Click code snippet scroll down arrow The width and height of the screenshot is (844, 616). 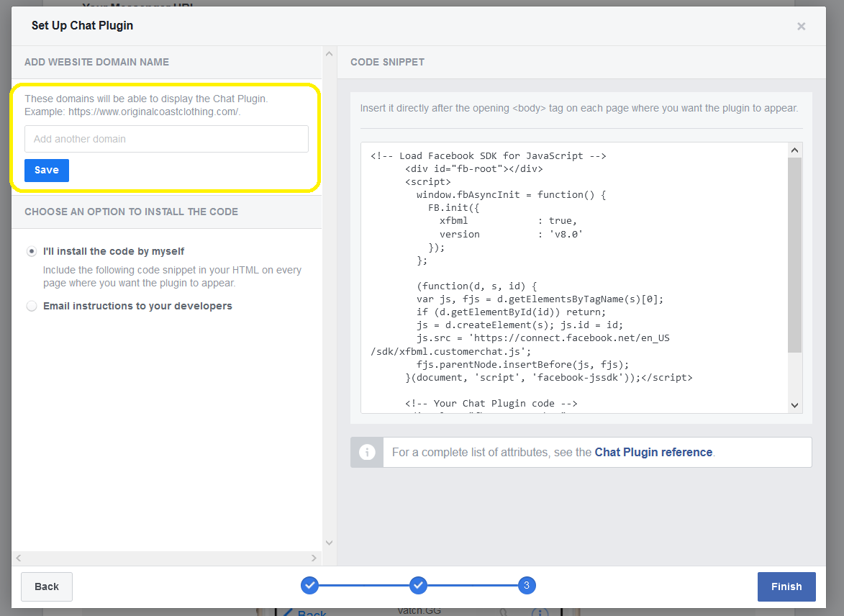click(x=794, y=405)
